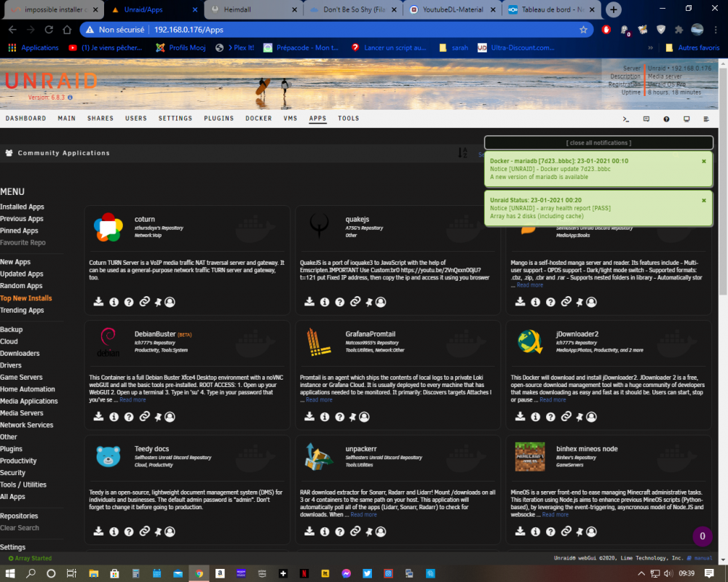Screen dimensions: 728x582
Task: Click the A-Z sort icon
Action: (x=462, y=153)
